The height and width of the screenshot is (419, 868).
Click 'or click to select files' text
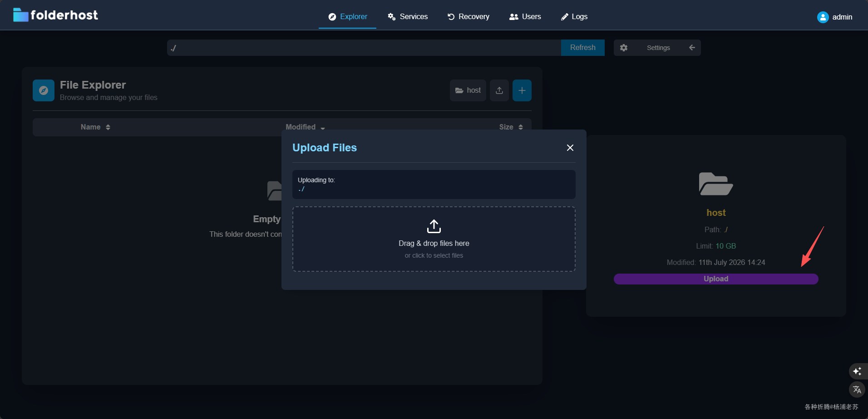point(434,256)
